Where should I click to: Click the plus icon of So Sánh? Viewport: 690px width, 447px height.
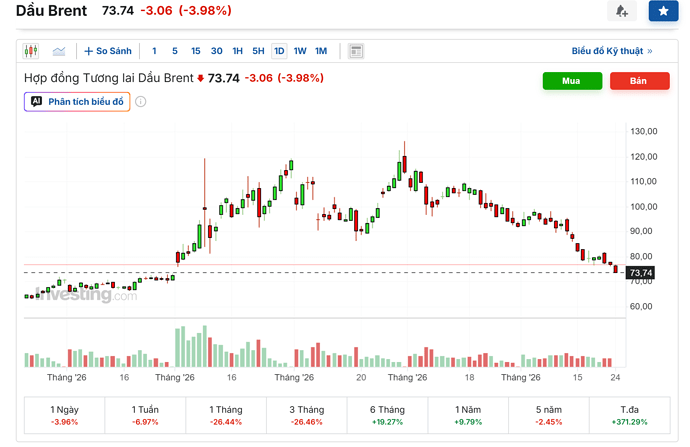coord(88,51)
